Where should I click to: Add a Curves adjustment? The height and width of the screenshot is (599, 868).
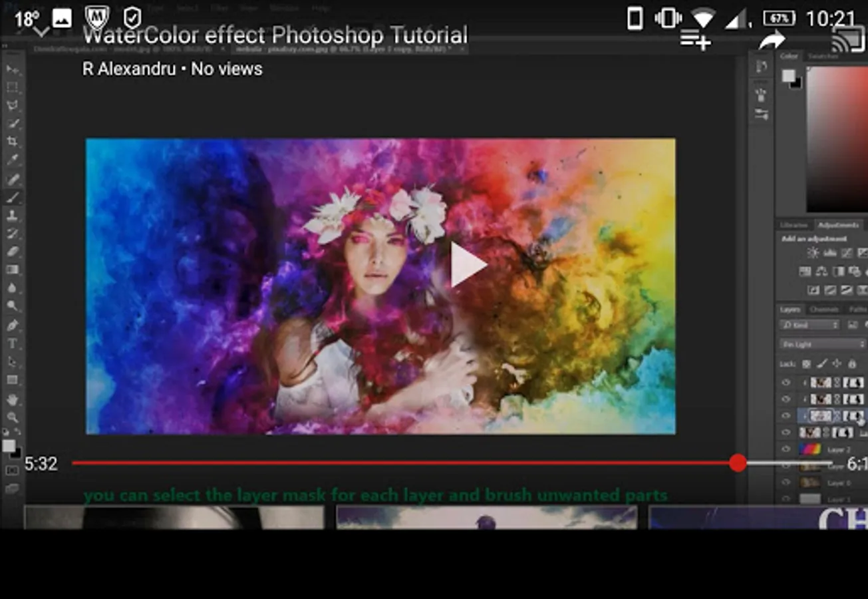847,253
